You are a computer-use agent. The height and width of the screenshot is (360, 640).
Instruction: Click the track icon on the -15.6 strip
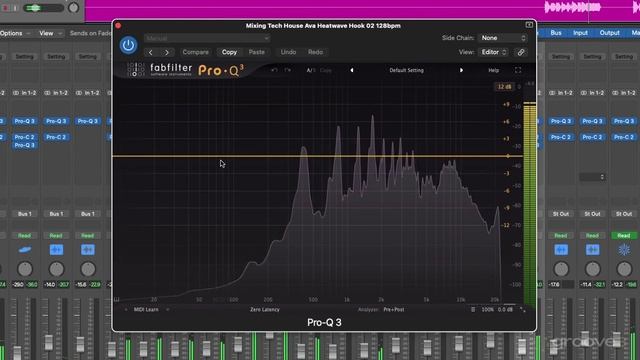[x=88, y=249]
